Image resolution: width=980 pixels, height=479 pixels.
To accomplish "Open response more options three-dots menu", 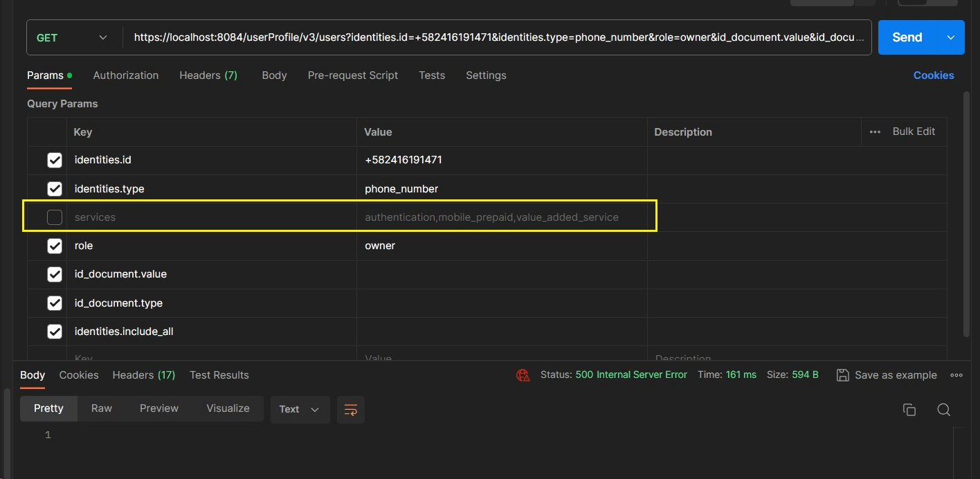I will (956, 375).
